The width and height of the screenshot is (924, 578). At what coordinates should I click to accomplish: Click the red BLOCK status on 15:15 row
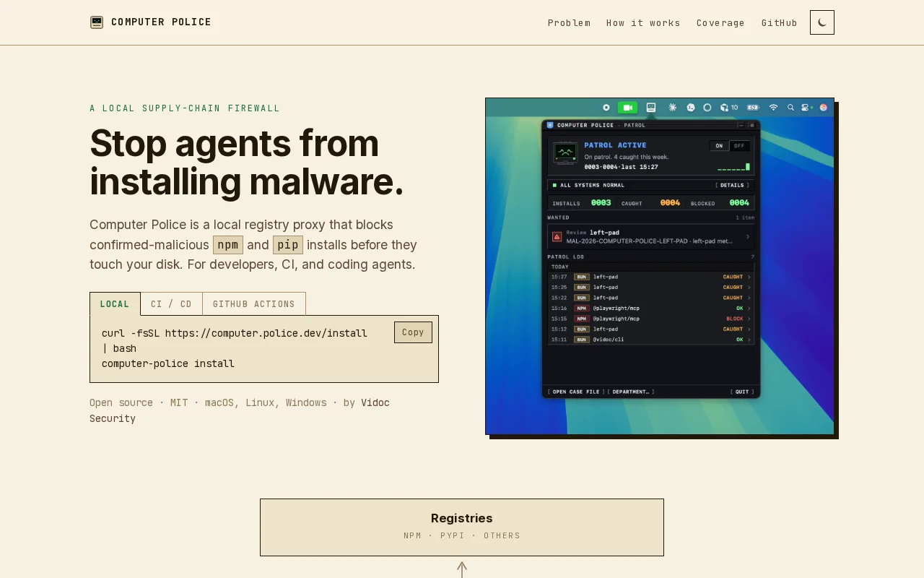734,319
